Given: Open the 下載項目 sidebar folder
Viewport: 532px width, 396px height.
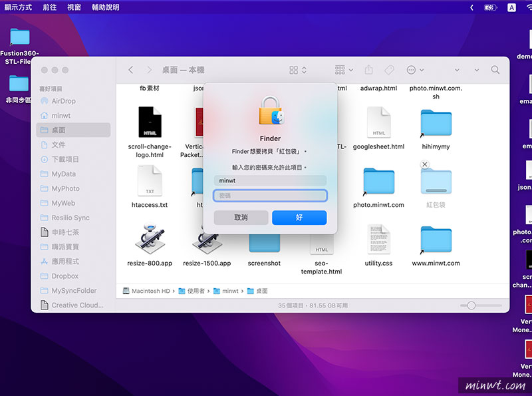Looking at the screenshot, I should tap(79, 159).
